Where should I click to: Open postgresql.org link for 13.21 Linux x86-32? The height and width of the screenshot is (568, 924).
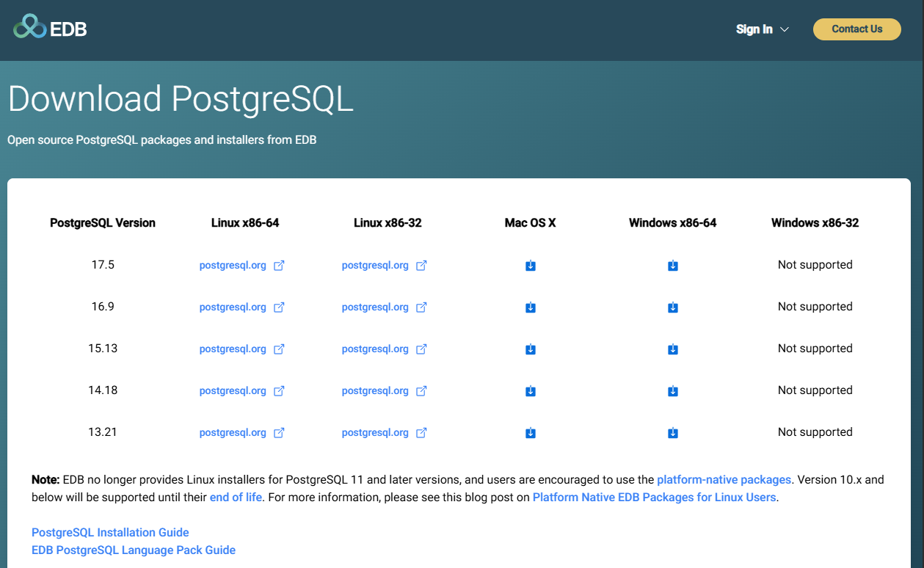tap(375, 433)
